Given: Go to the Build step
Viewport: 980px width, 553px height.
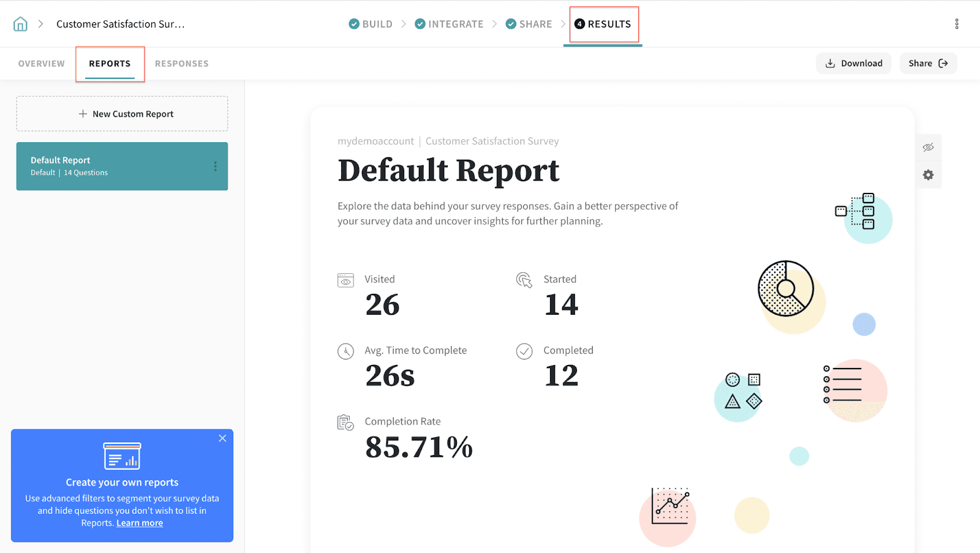Looking at the screenshot, I should pos(371,24).
